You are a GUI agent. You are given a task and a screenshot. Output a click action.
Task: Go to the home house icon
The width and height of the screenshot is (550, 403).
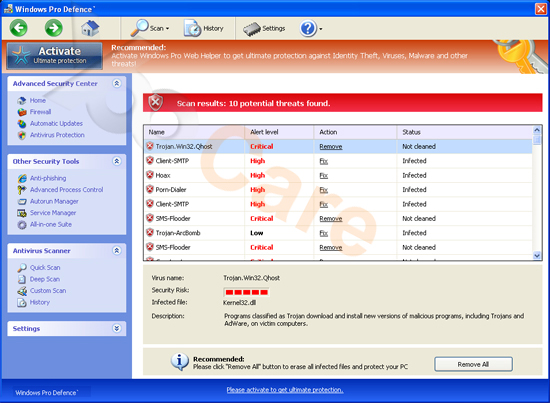click(90, 28)
